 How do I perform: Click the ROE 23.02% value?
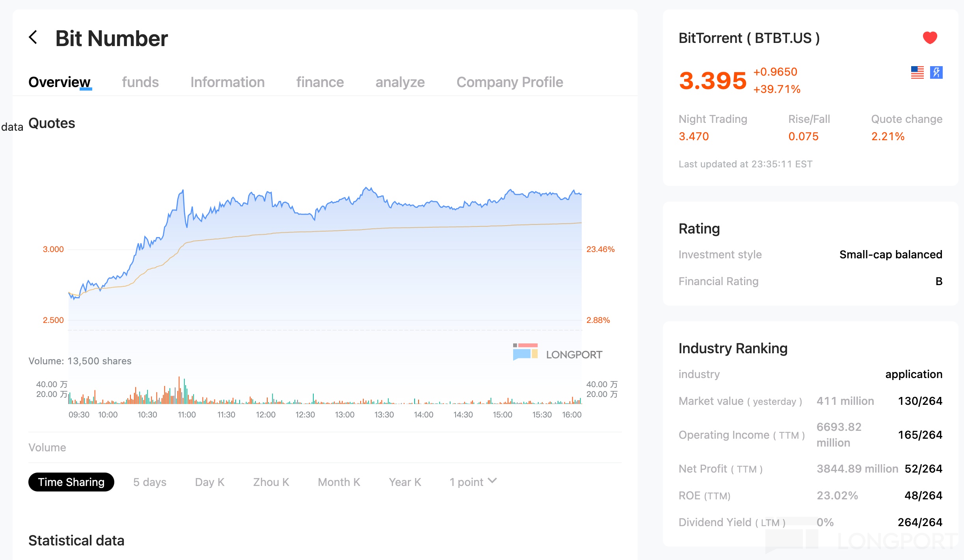point(837,495)
